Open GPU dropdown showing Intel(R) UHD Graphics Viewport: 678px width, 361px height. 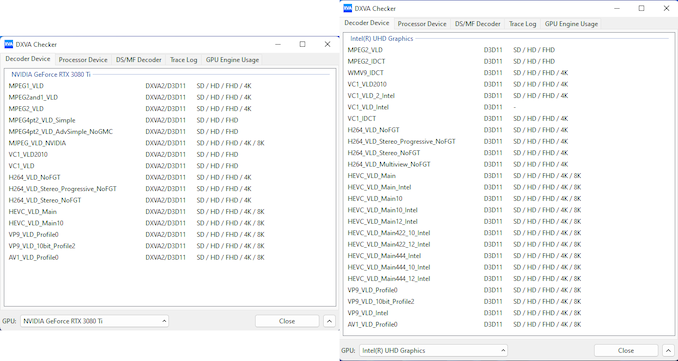(x=433, y=351)
